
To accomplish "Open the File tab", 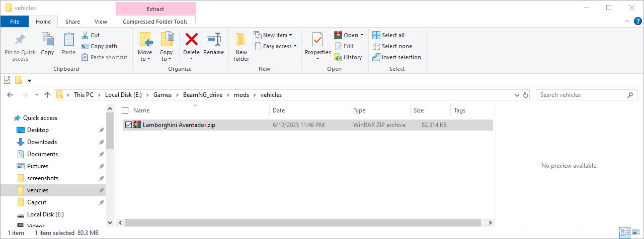I will click(15, 22).
